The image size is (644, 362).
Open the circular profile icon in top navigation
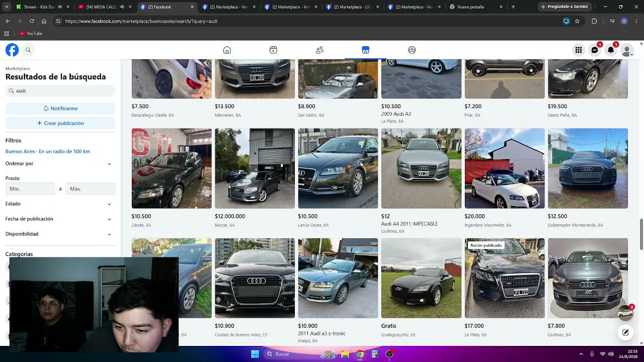click(x=412, y=50)
